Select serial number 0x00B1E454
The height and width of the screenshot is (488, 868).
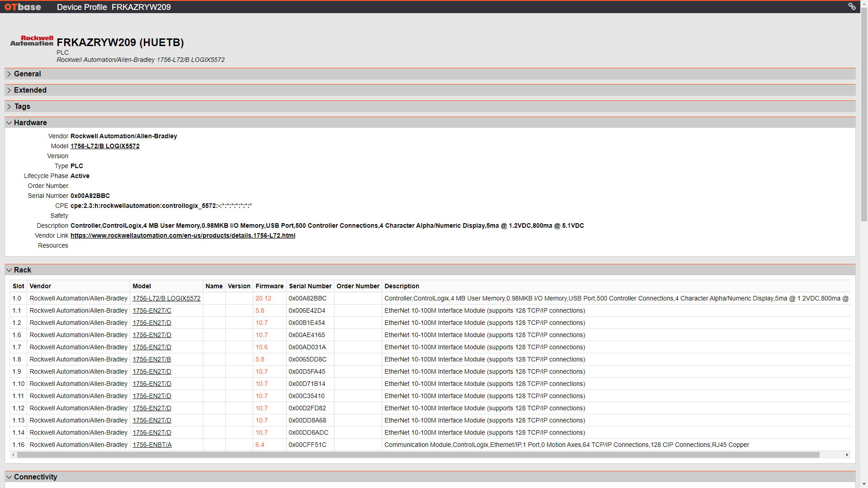307,323
